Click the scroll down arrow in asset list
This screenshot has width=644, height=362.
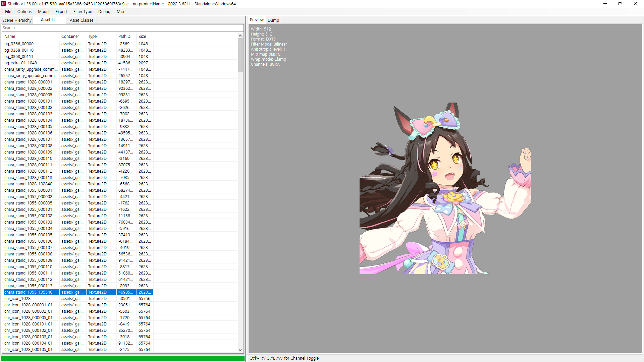point(240,350)
